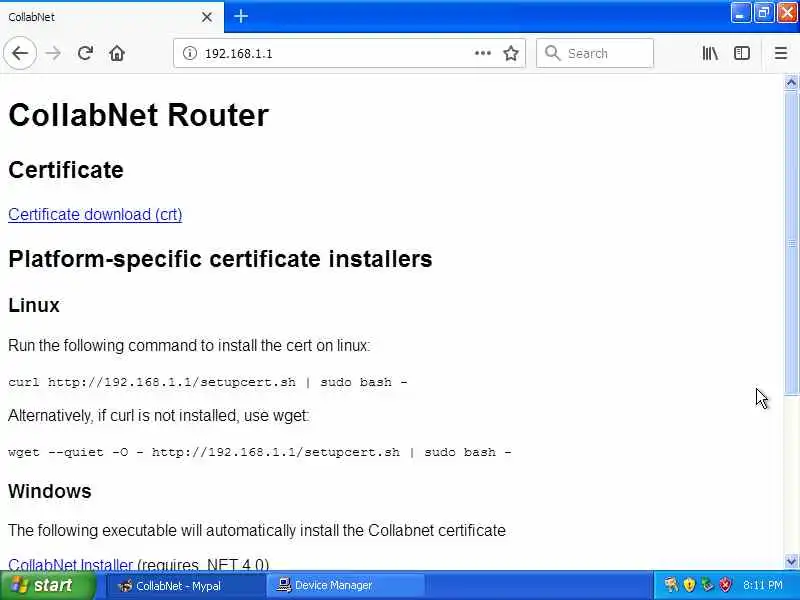
Task: Open Certificate download (crt) link
Action: (95, 214)
